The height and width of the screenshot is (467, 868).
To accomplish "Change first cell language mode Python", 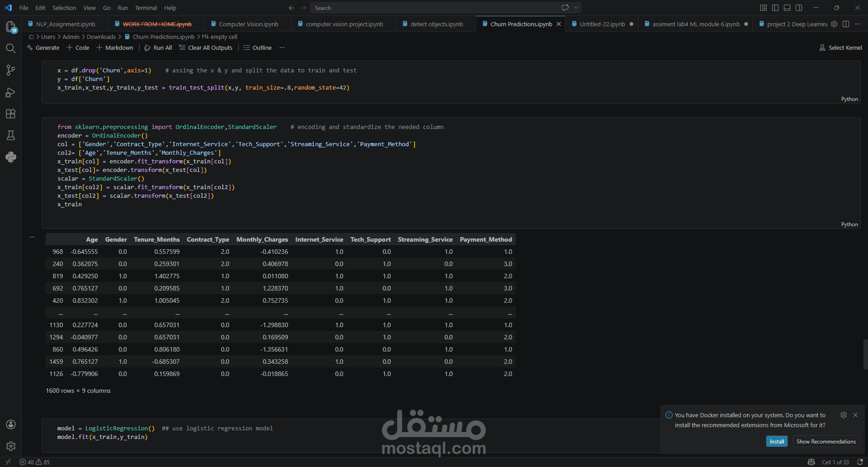I will click(849, 99).
